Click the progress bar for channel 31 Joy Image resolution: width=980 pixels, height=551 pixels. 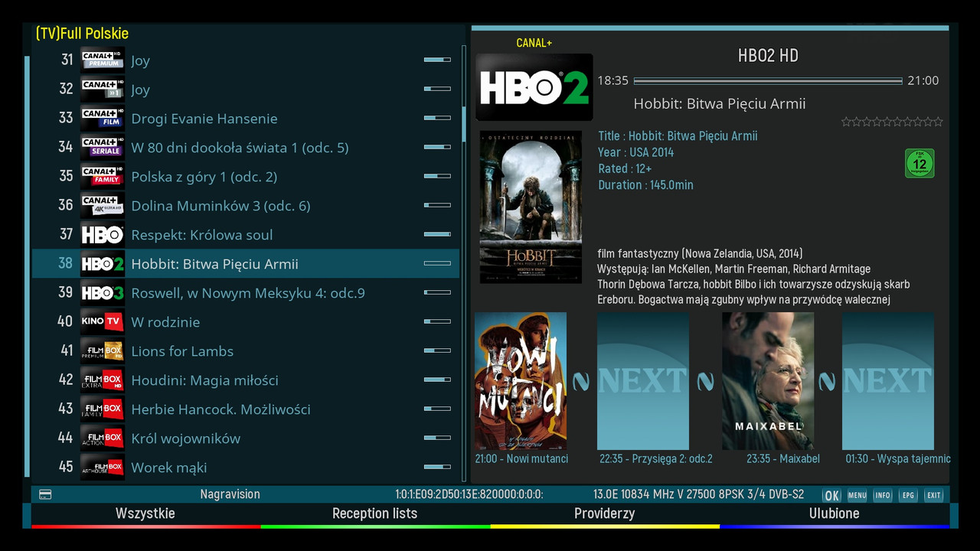(x=437, y=60)
